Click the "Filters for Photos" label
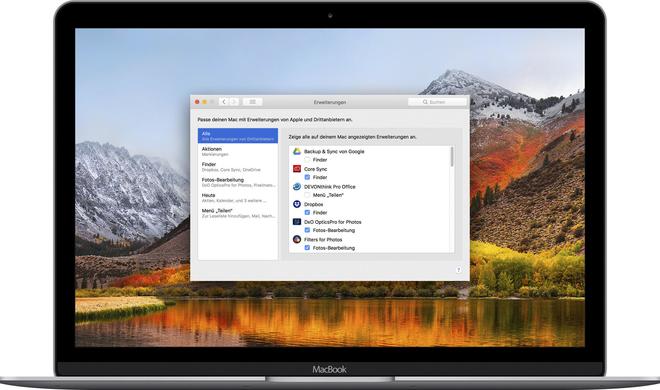Image resolution: width=660 pixels, height=390 pixels. [323, 240]
